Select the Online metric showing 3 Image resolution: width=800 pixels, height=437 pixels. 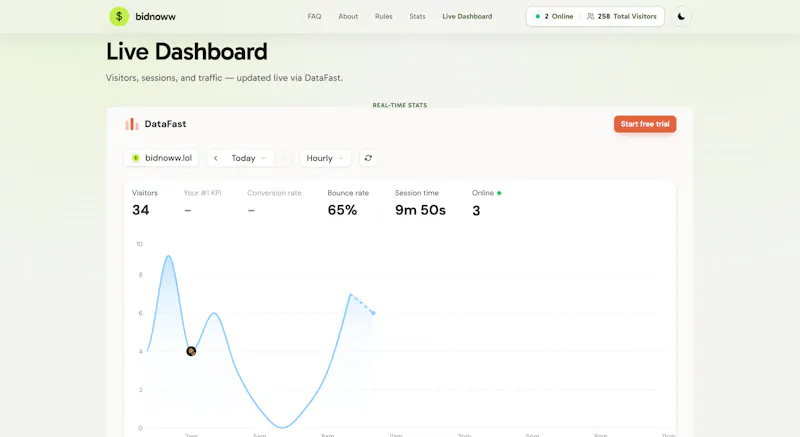486,202
